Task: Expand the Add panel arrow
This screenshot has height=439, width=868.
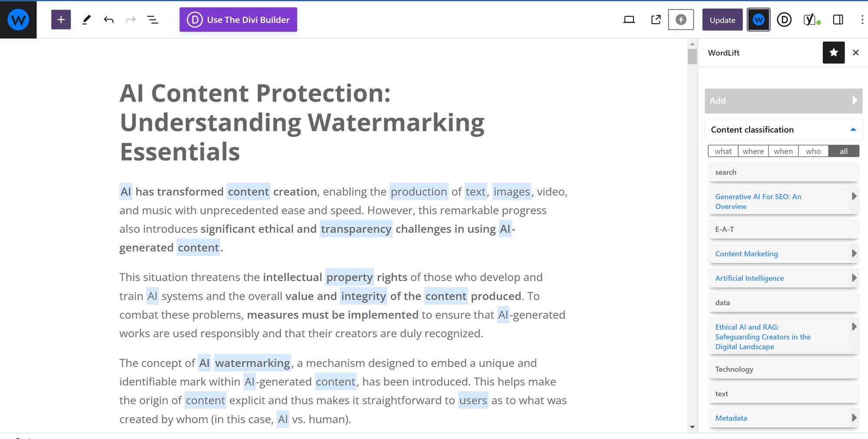Action: 854,100
